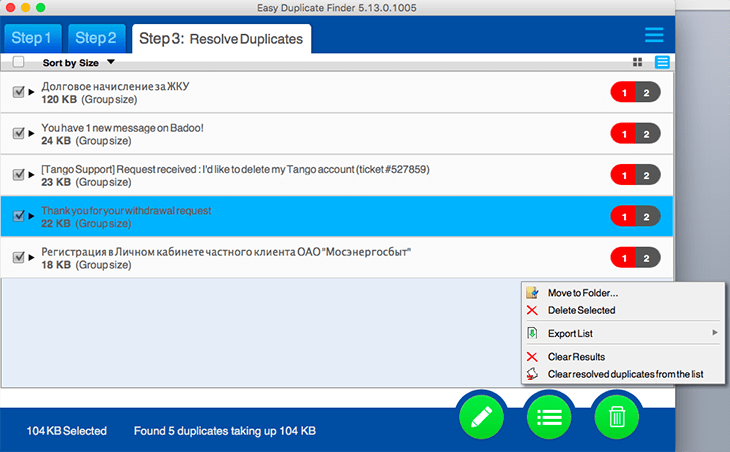Click the 1|2 badge on Badoo row
Screen dimensions: 730x452
click(x=635, y=134)
